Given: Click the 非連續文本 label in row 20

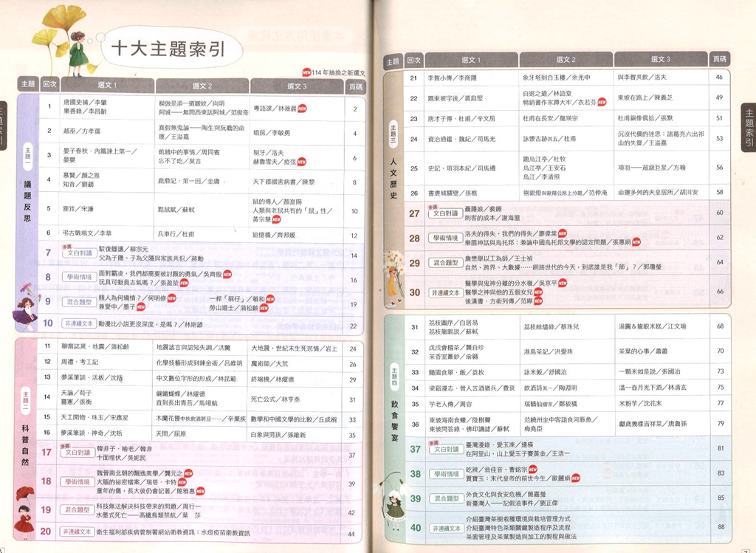Looking at the screenshot, I should [77, 532].
